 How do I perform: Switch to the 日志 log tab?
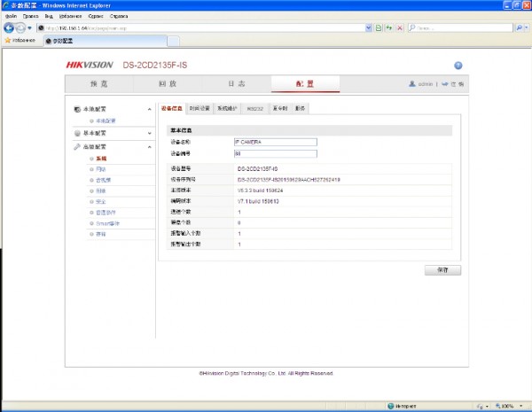[x=237, y=84]
